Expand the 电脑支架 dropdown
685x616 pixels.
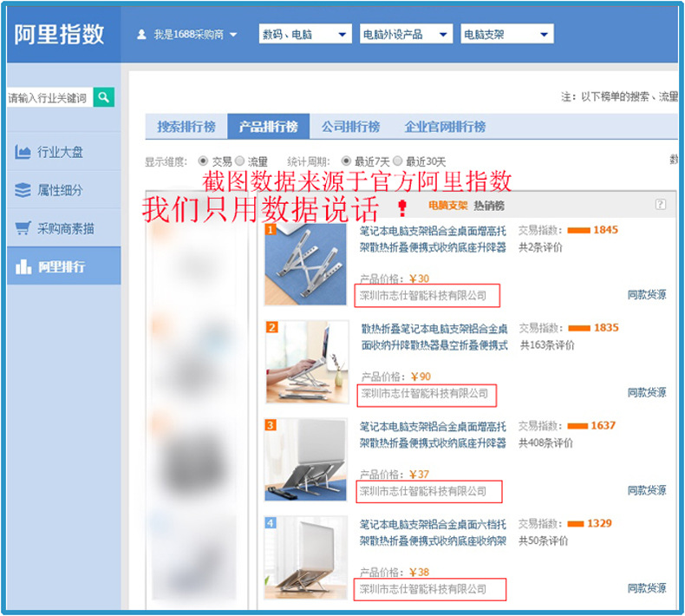click(507, 35)
